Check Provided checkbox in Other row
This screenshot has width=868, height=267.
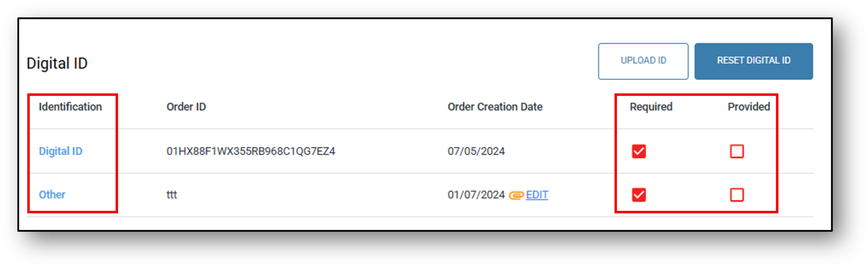pyautogui.click(x=737, y=195)
